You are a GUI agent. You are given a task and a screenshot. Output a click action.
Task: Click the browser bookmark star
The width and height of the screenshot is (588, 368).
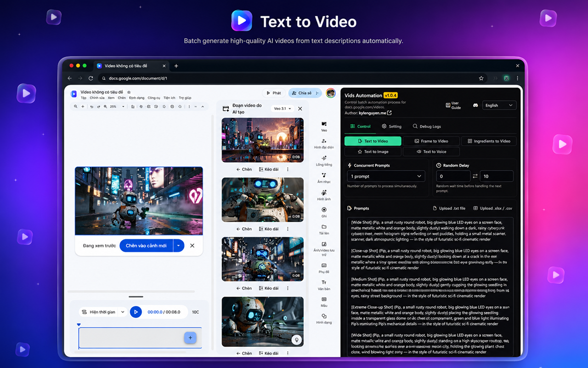481,78
